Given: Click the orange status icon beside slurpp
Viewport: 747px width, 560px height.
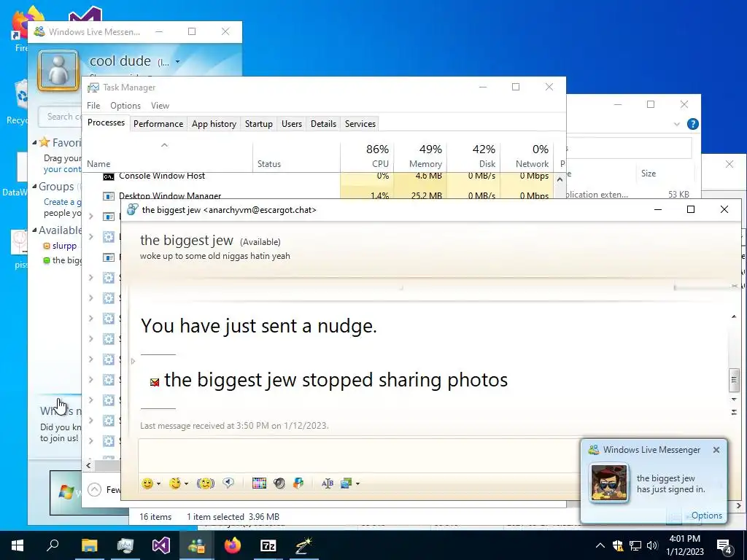Looking at the screenshot, I should (47, 246).
